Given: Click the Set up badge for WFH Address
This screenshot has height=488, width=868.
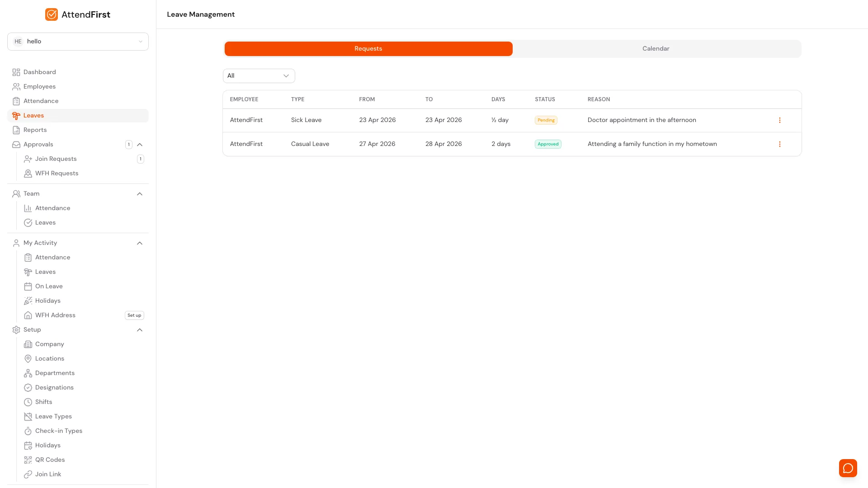Looking at the screenshot, I should coord(134,315).
